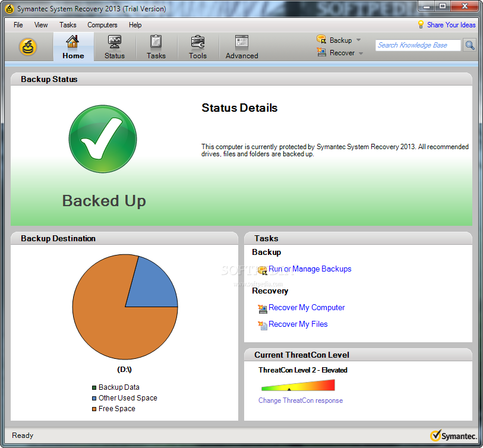This screenshot has width=483, height=448.
Task: Open the Help menu
Action: coord(135,25)
